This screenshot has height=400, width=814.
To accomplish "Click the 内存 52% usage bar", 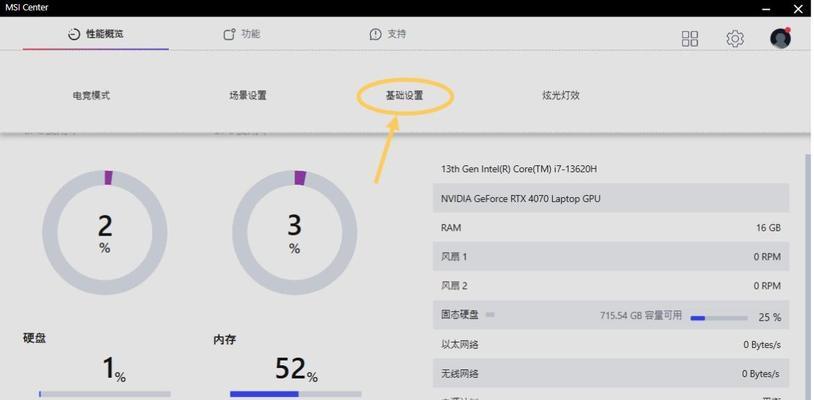I will [295, 394].
